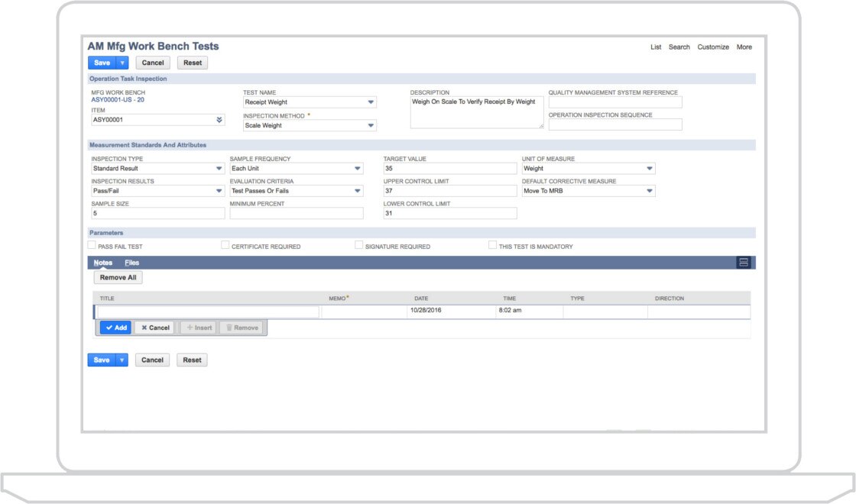Mark This Test Is Mandatory
The width and height of the screenshot is (856, 504).
pos(492,244)
